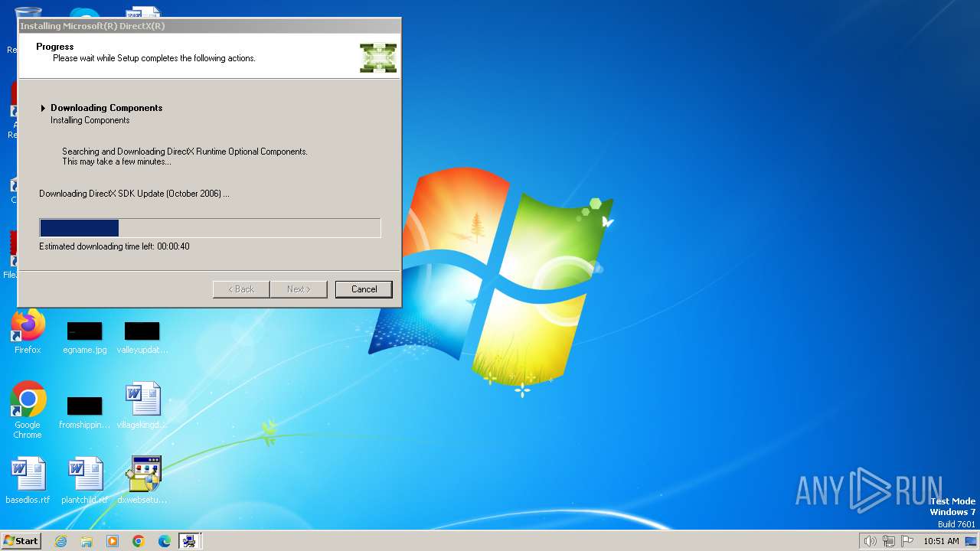This screenshot has width=980, height=551.
Task: Launch Internet Explorer from taskbar
Action: tap(60, 541)
